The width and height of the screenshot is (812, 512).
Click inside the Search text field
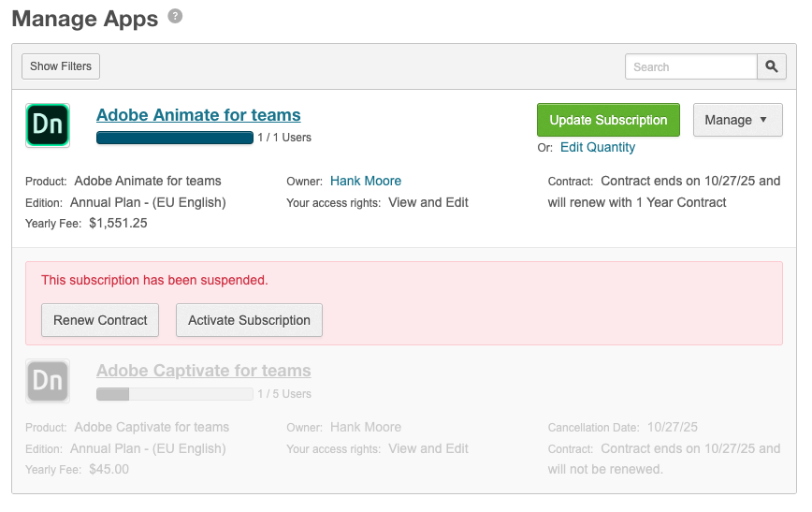(x=690, y=66)
